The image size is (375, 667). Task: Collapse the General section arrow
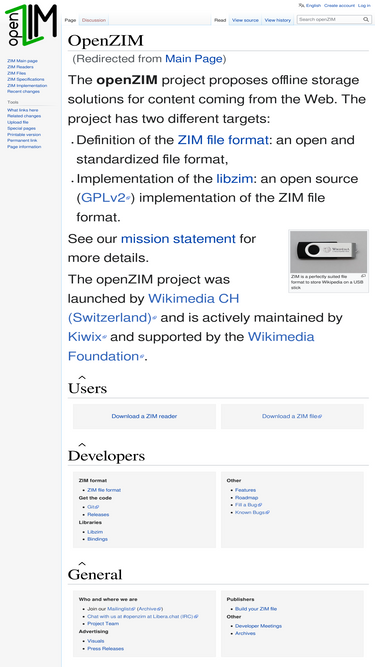(82, 564)
